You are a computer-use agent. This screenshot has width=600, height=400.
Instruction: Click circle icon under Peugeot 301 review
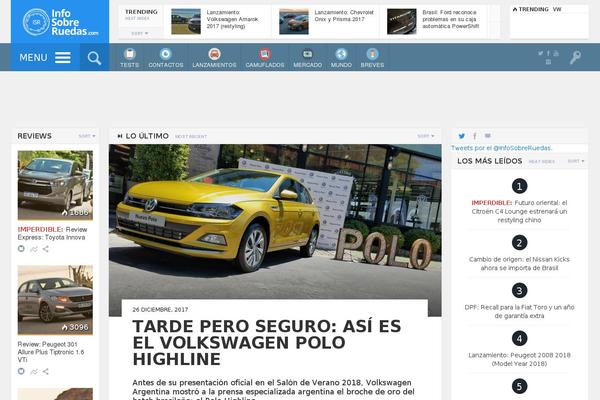(x=21, y=371)
